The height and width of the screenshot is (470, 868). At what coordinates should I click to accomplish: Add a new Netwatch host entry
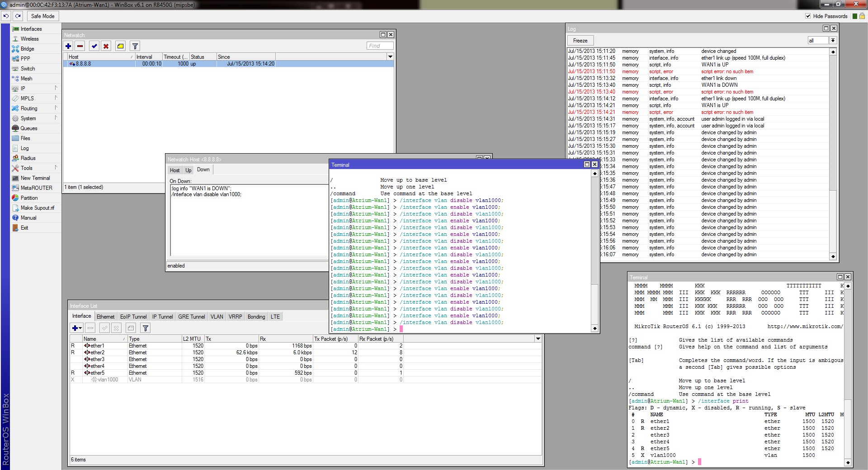68,46
